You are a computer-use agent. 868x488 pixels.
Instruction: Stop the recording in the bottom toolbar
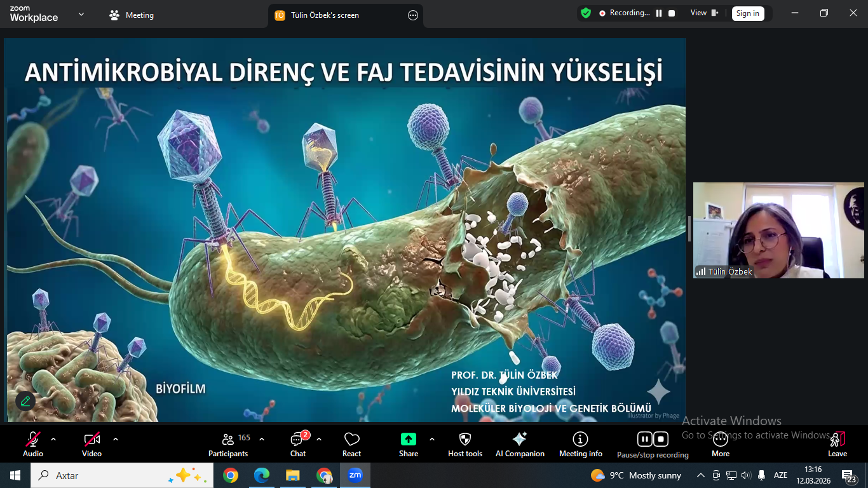click(x=661, y=439)
